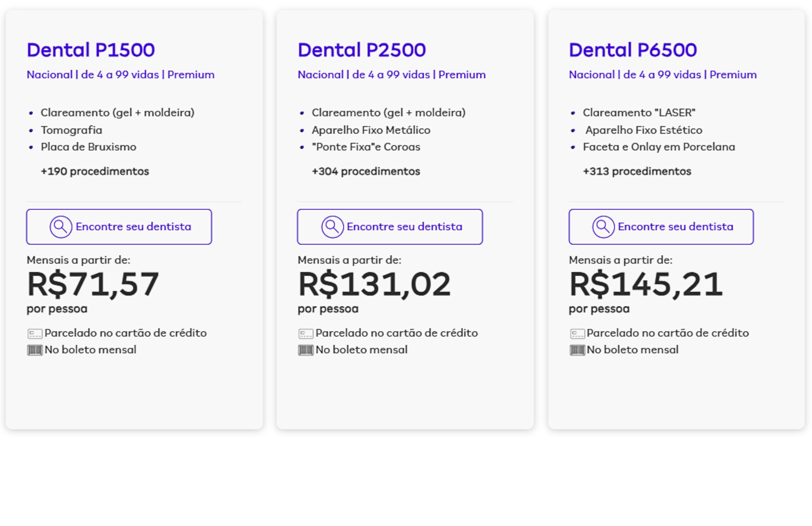Click boleto barcode icon in P2500 card
The image size is (812, 526).
[x=306, y=350]
